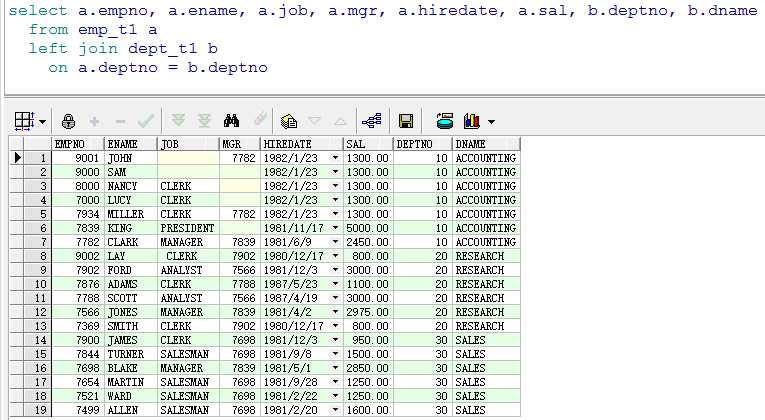Click the binoculars find icon
Screen dimensions: 765x420
click(231, 120)
